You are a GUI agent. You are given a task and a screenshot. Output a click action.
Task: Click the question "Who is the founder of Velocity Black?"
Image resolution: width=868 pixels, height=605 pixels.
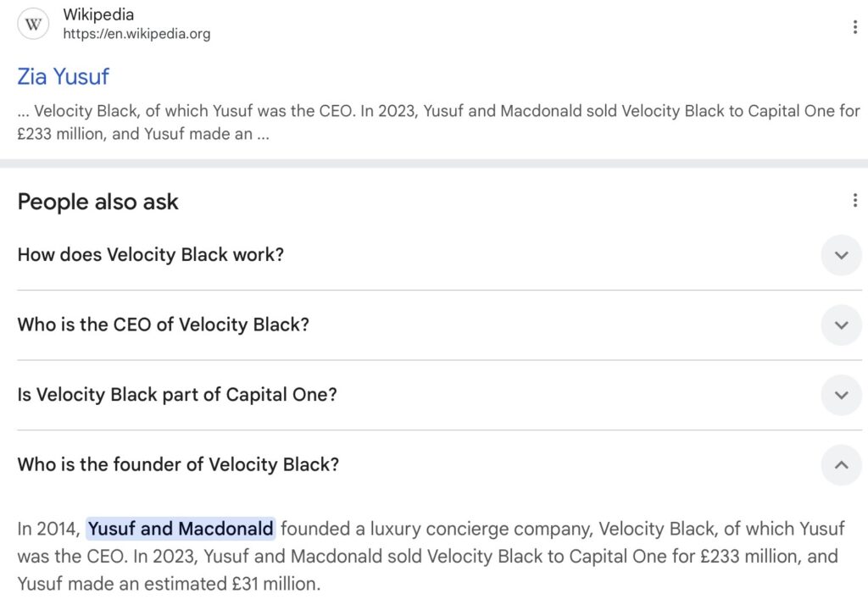178,464
